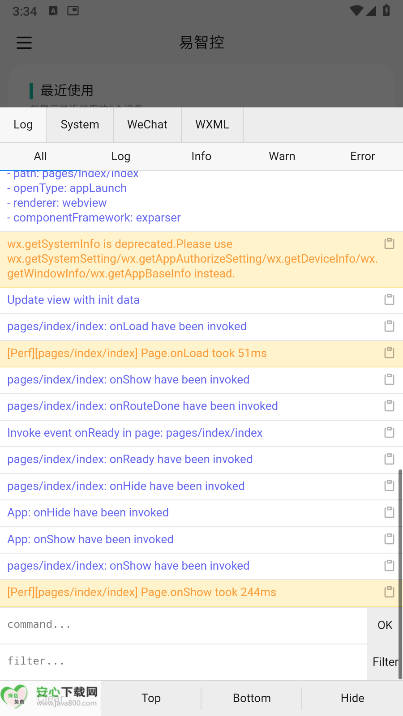This screenshot has height=716, width=403.
Task: Copy the 'Update view with init data' log
Action: 389,300
